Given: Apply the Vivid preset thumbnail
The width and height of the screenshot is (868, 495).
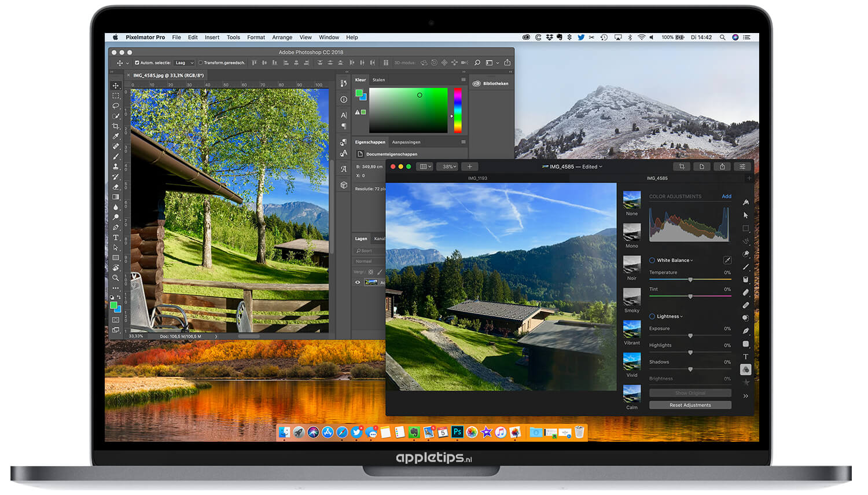Looking at the screenshot, I should point(632,362).
